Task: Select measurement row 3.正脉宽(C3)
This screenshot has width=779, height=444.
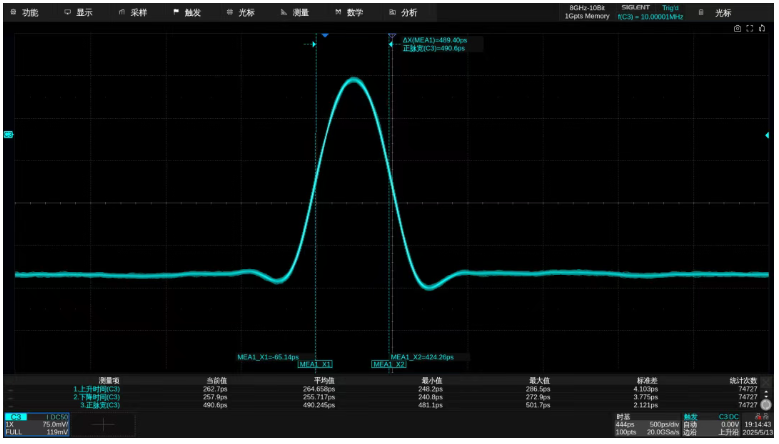Action: coord(100,405)
